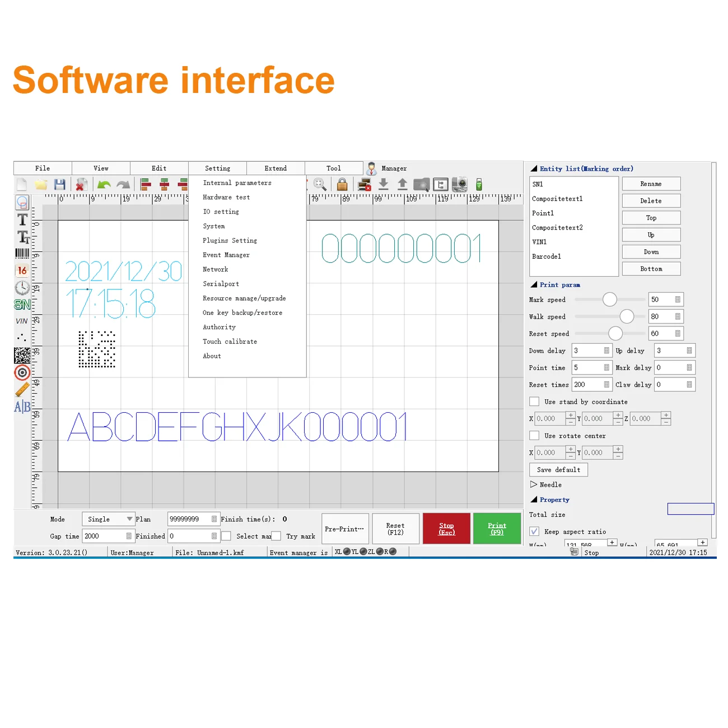Click the download arrow toolbar icon
This screenshot has width=728, height=728.
(384, 184)
